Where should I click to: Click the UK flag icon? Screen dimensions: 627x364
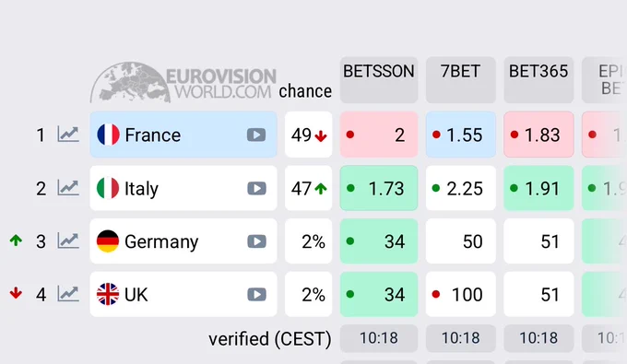point(108,294)
